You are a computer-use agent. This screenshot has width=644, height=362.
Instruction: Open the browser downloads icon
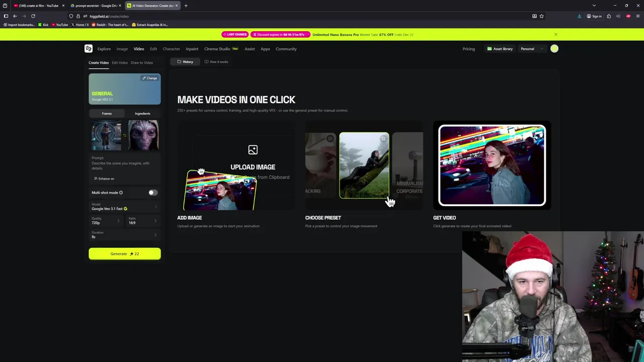[579, 16]
